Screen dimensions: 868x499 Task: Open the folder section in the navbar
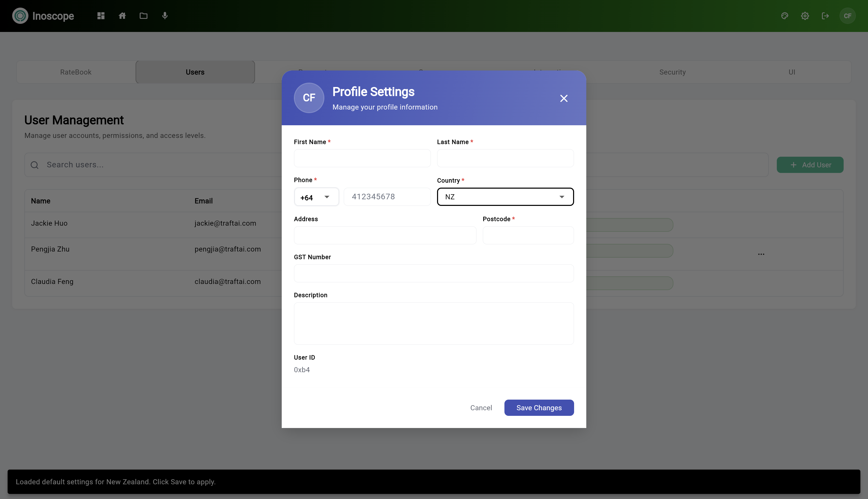tap(143, 16)
